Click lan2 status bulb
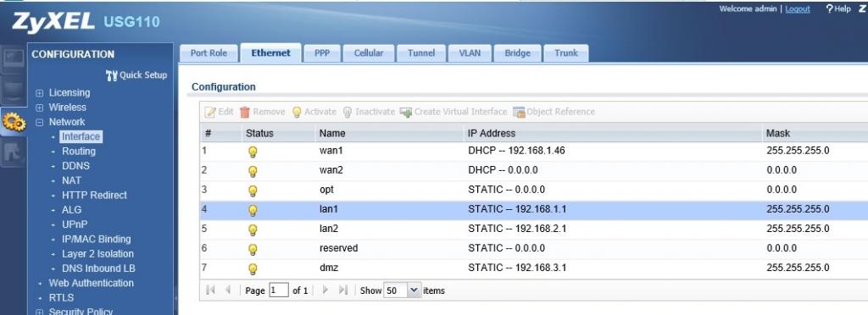The height and width of the screenshot is (315, 868). (x=253, y=229)
